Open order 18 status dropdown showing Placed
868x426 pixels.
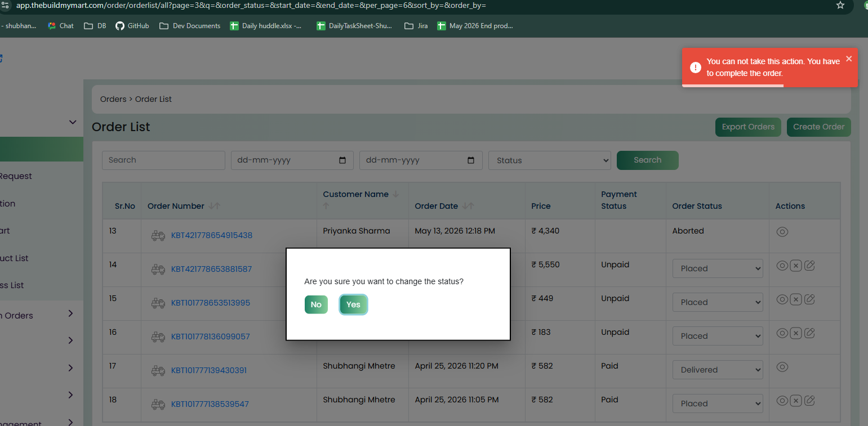click(718, 403)
